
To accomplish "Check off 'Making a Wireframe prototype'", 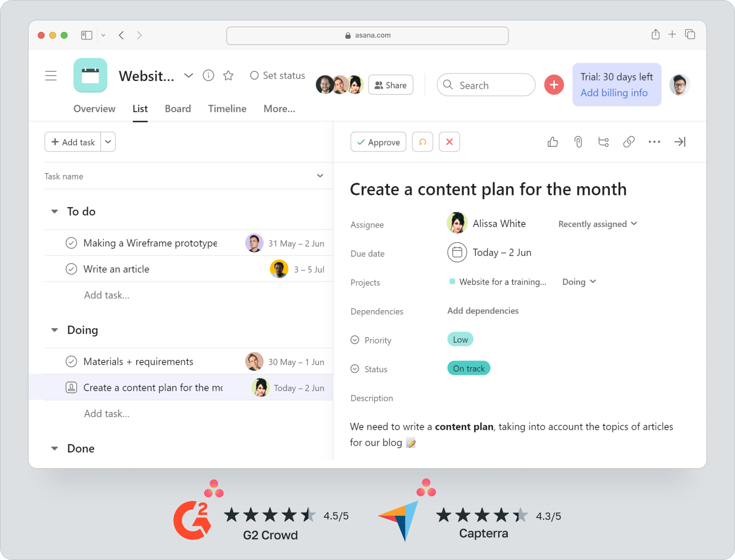I will click(71, 243).
